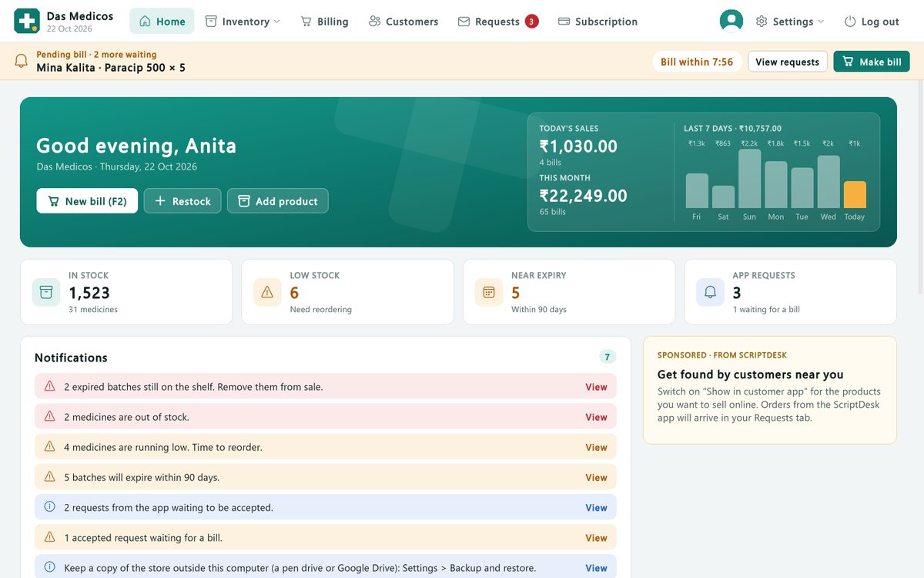View the out of stock medicines notification
Viewport: 924px width, 578px height.
pyautogui.click(x=596, y=417)
